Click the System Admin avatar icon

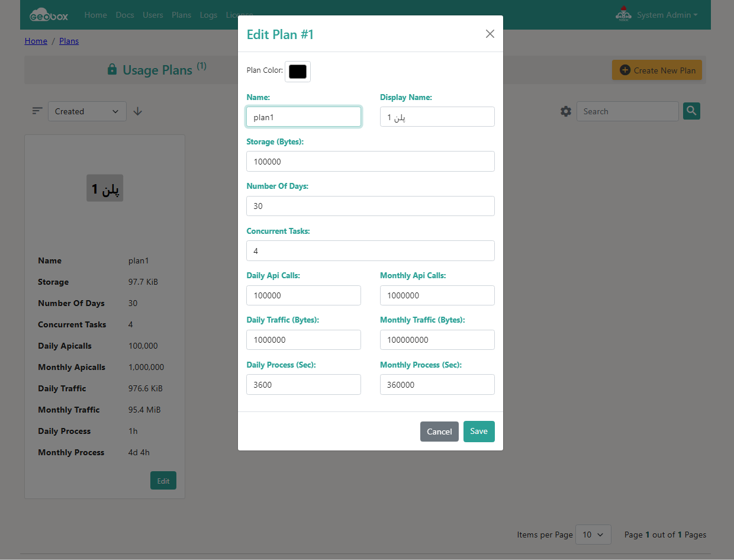623,14
